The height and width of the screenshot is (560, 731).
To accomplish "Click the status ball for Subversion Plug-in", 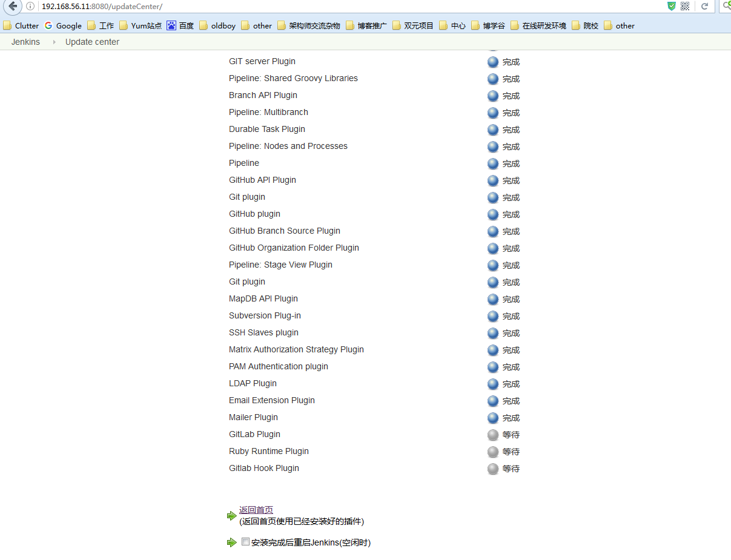I will click(x=493, y=316).
